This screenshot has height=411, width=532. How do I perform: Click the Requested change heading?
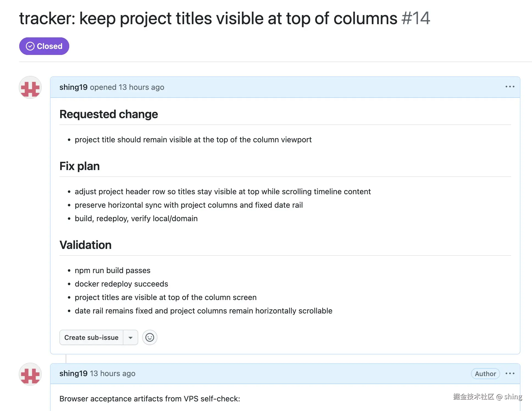(109, 114)
